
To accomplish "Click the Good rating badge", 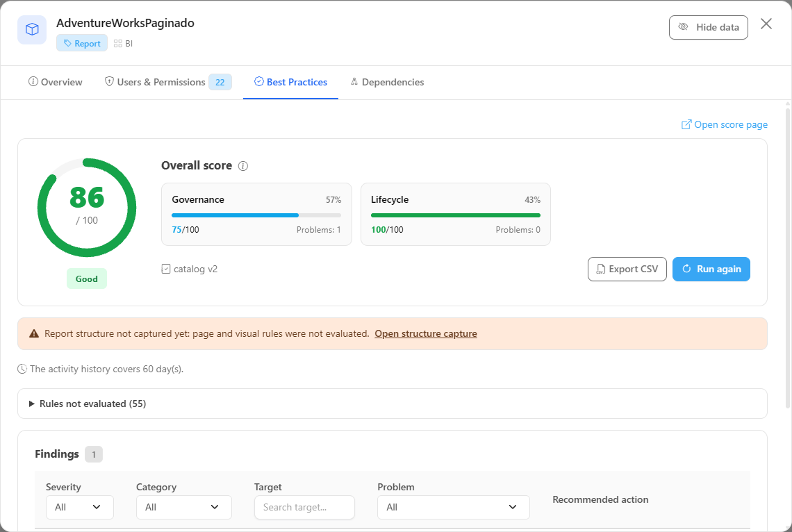I will coord(86,279).
